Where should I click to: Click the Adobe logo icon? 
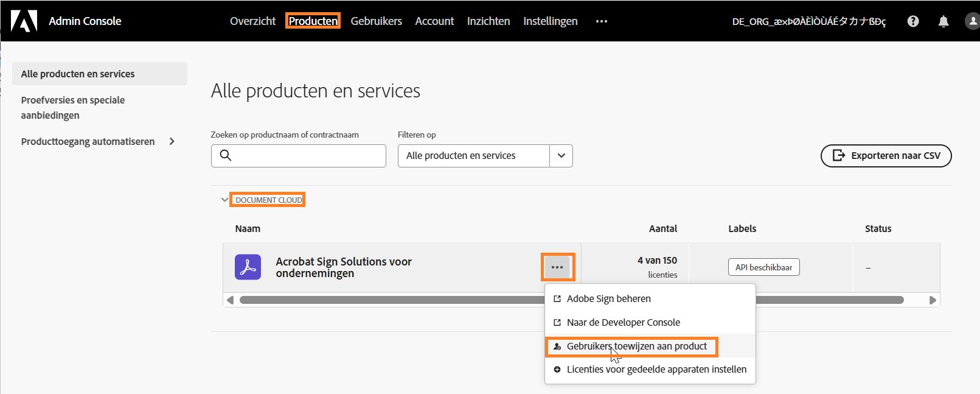(x=24, y=21)
